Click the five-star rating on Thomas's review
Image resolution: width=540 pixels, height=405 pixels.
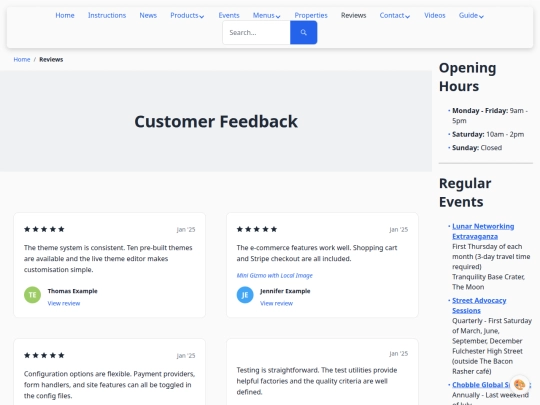(x=44, y=229)
